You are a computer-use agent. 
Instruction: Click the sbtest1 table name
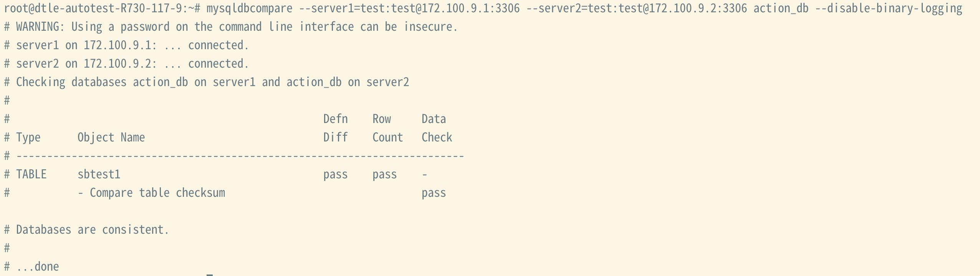click(99, 174)
